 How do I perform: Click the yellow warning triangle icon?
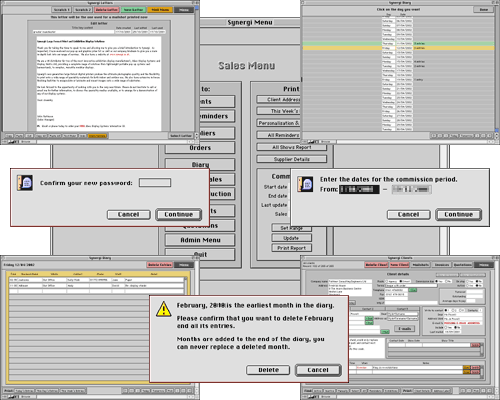pyautogui.click(x=164, y=309)
